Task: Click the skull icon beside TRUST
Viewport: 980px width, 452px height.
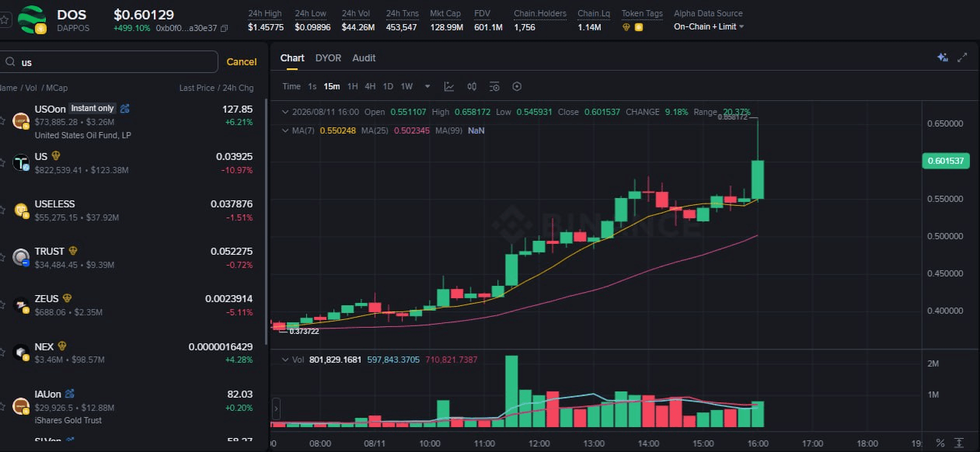Action: click(73, 251)
